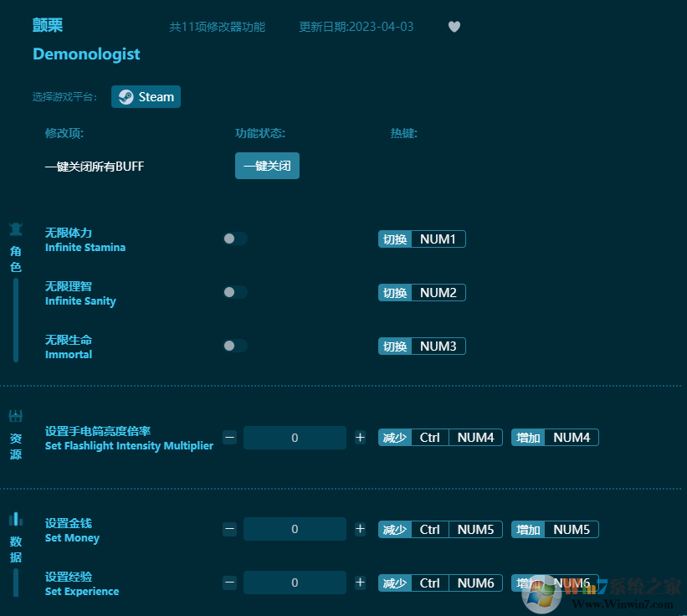Click the heart favorite icon at top
The image size is (687, 616).
pyautogui.click(x=454, y=26)
